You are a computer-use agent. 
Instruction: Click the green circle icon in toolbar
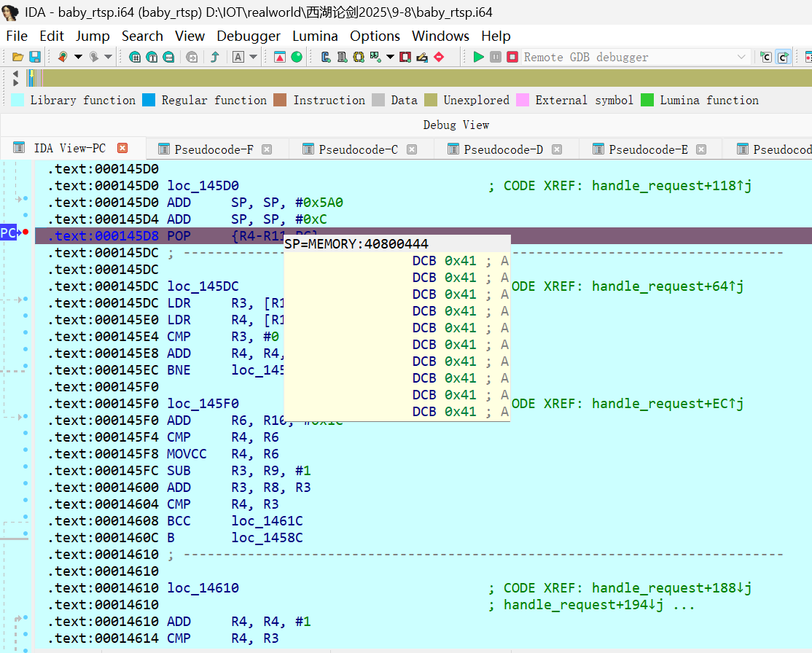297,57
